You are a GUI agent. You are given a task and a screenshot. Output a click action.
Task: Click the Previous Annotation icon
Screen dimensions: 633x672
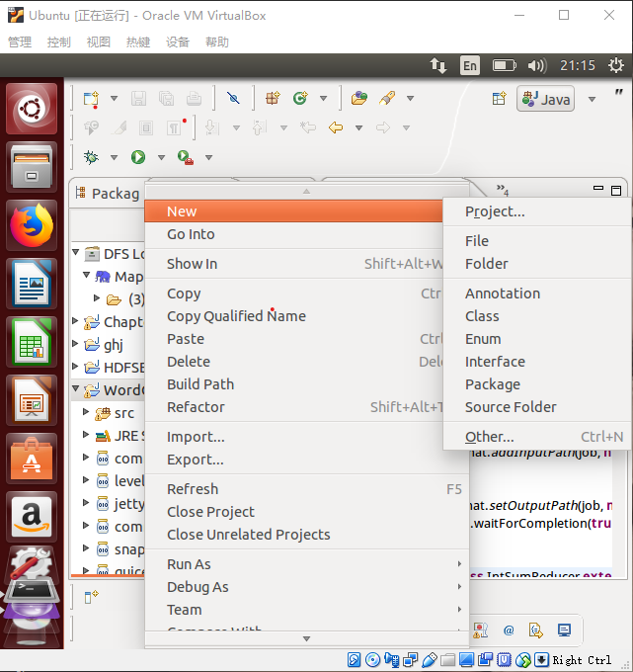[260, 127]
